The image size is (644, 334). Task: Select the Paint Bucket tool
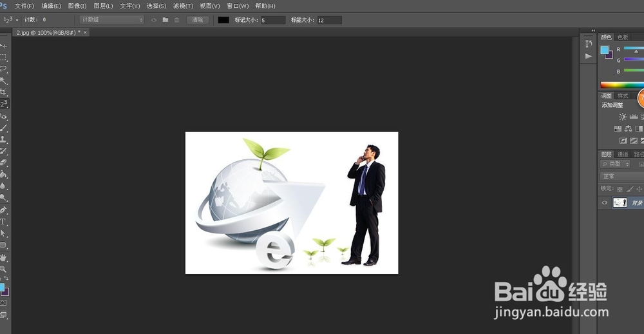point(3,174)
